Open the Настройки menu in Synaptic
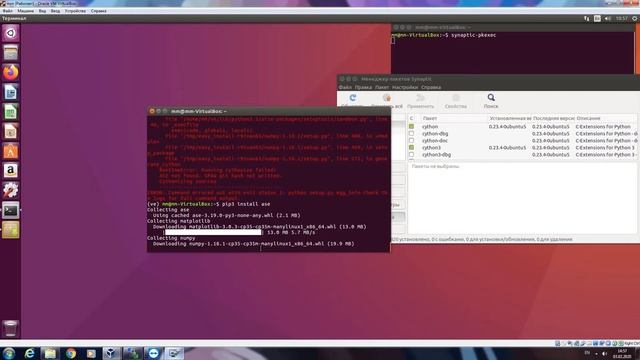This screenshot has height=360, width=640. pyautogui.click(x=405, y=87)
